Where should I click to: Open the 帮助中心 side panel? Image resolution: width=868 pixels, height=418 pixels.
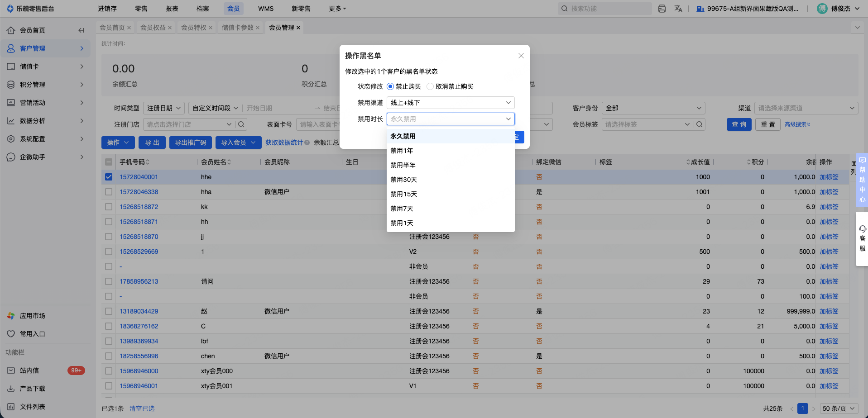[862, 180]
